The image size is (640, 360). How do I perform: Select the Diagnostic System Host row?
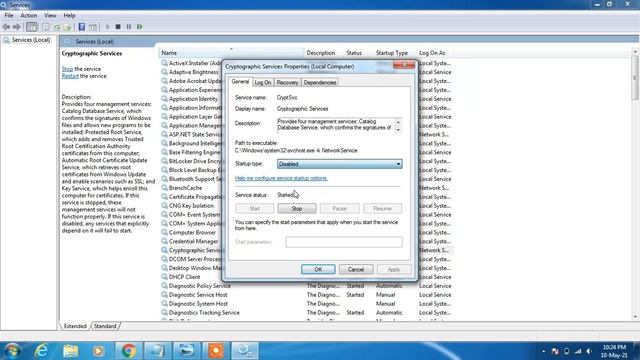[x=306, y=304]
